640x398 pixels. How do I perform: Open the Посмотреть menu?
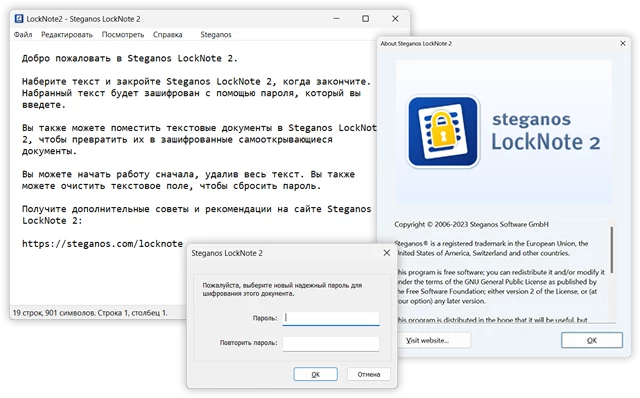[123, 35]
